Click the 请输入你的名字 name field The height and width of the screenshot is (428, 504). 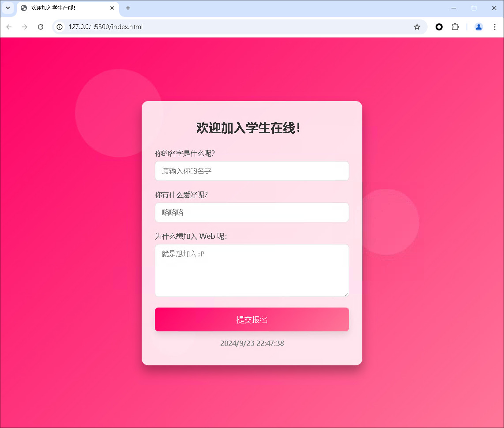pyautogui.click(x=252, y=171)
